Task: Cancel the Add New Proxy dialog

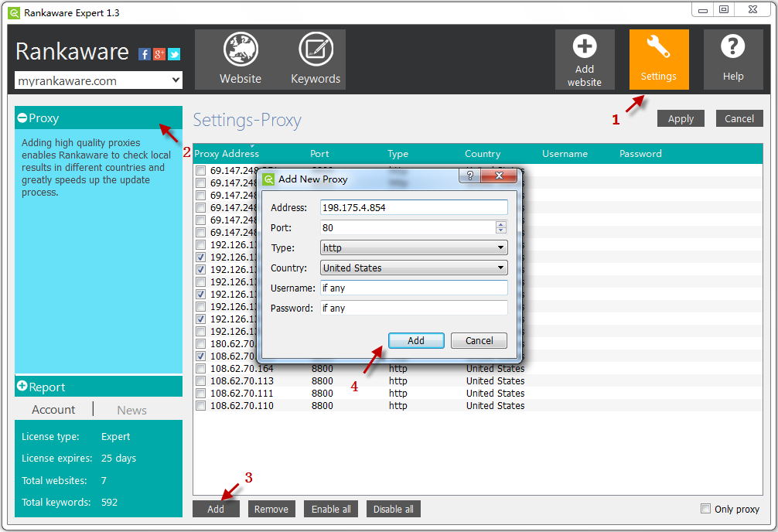Action: 479,340
